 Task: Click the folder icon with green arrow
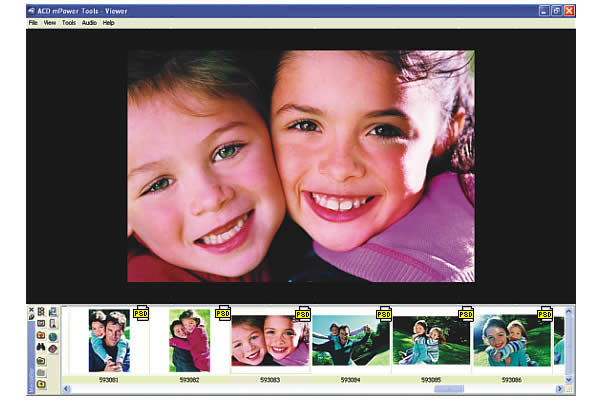tap(41, 360)
